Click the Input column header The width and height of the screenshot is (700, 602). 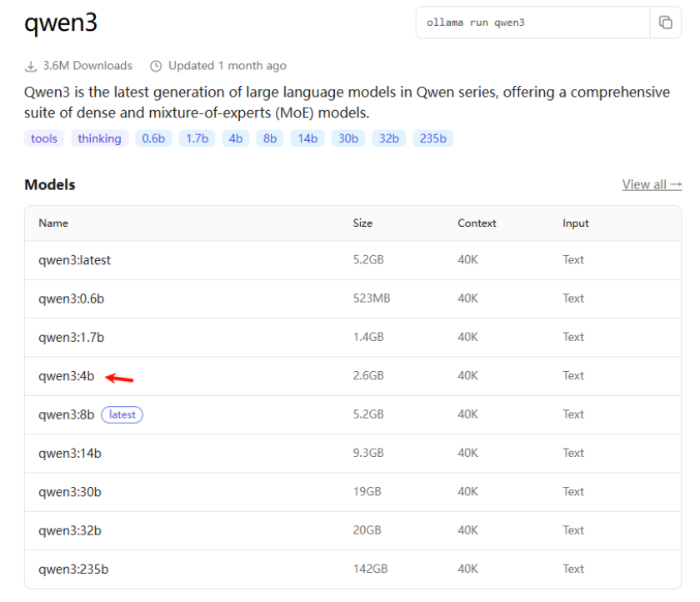tap(576, 223)
